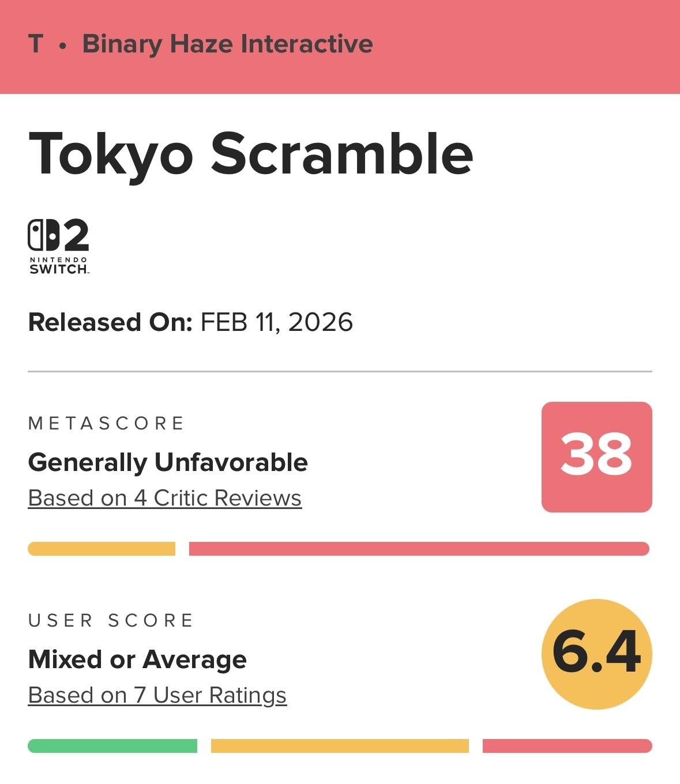Click the Nintendo Switch 2 platform icon
The width and height of the screenshot is (680, 784).
tap(59, 246)
